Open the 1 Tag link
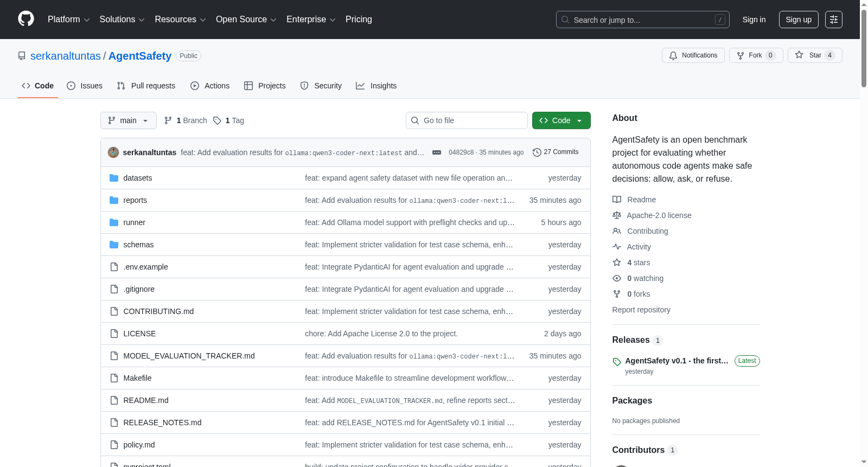This screenshot has width=868, height=467. (x=228, y=120)
